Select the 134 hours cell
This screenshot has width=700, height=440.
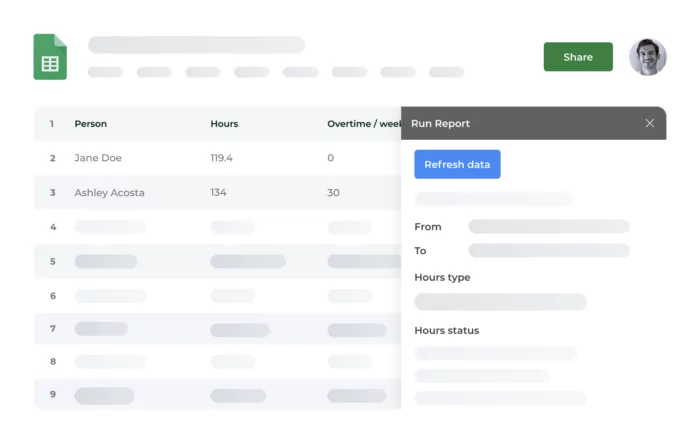point(218,192)
